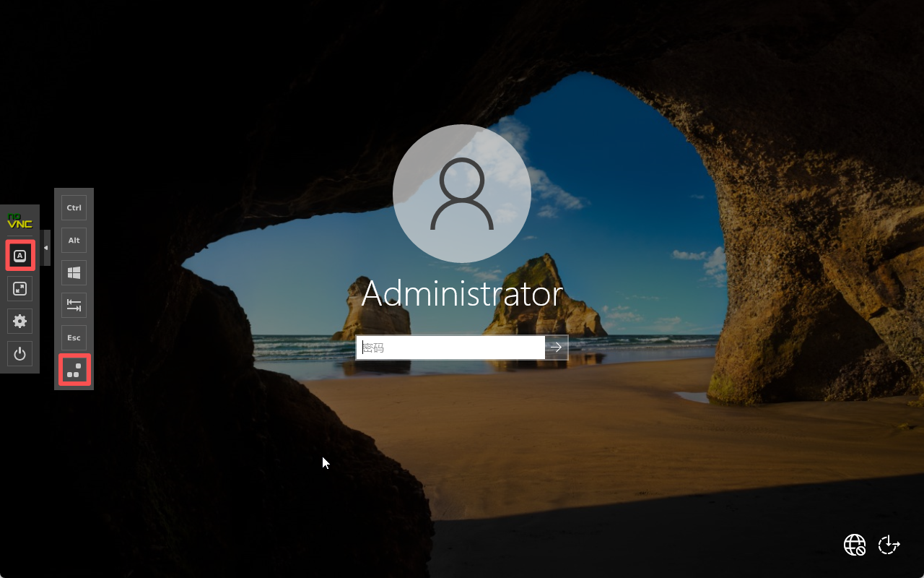Enter fullscreen mode in noVNC
The height and width of the screenshot is (578, 924).
pyautogui.click(x=20, y=289)
